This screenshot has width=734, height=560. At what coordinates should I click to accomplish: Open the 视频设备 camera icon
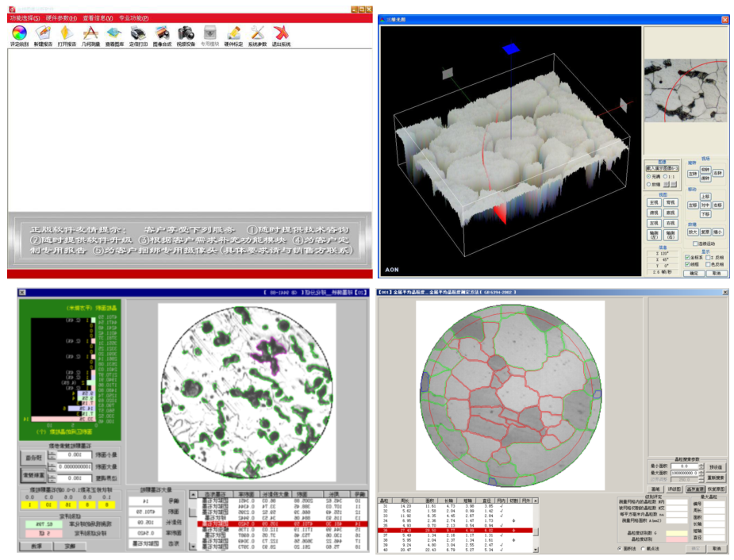pyautogui.click(x=186, y=33)
